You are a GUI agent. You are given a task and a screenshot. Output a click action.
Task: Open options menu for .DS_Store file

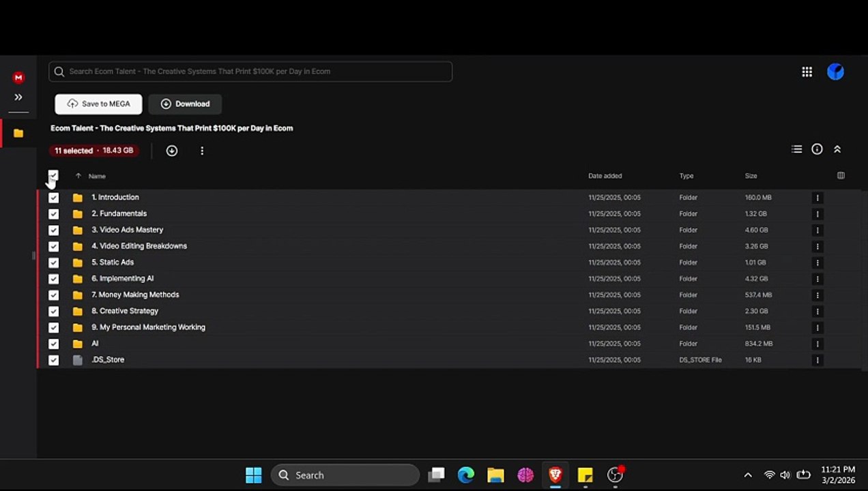click(x=818, y=360)
